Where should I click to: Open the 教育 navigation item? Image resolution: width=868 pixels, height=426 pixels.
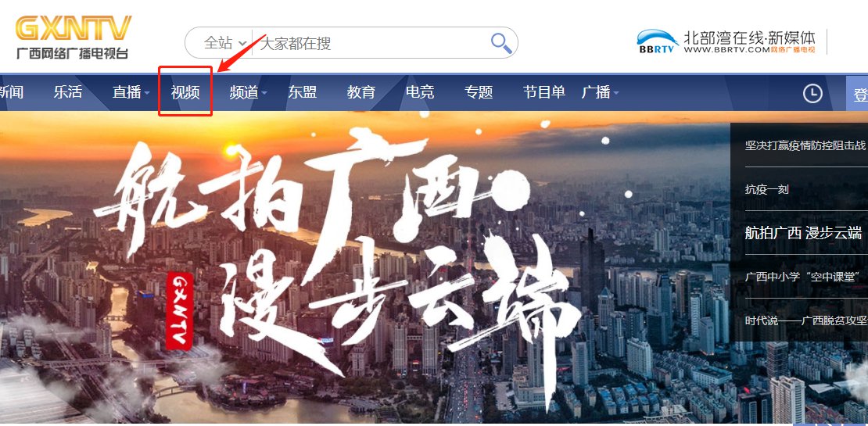361,91
